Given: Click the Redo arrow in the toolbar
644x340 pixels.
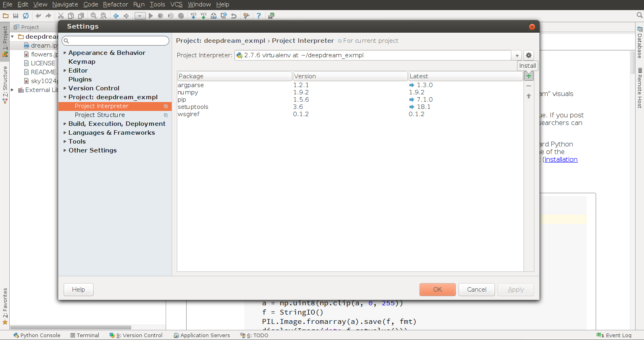Looking at the screenshot, I should click(48, 16).
